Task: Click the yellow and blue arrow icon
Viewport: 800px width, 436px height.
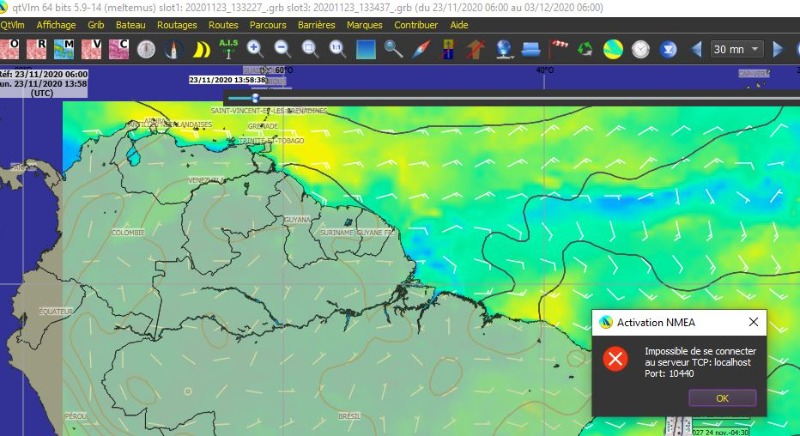Action: [448, 49]
